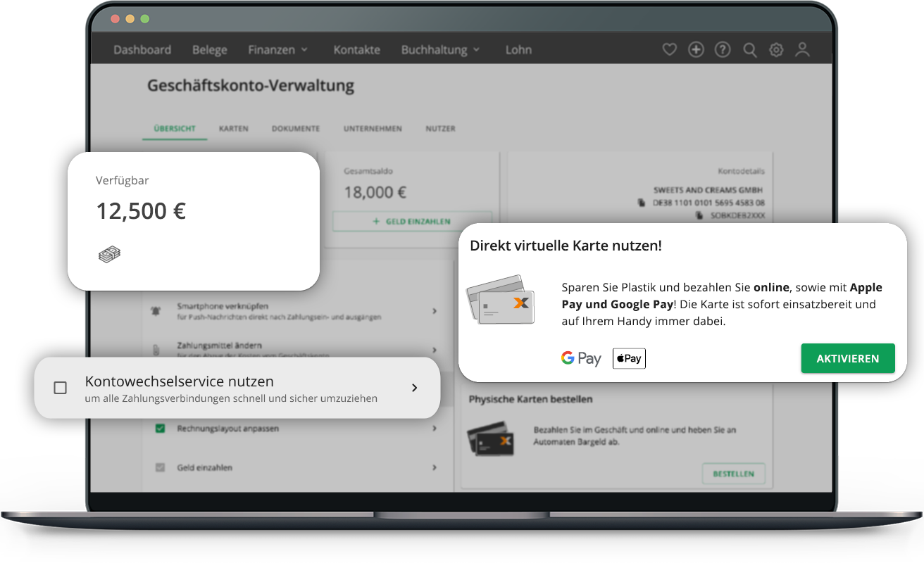The image size is (924, 563).
Task: Click the cash stack icon under Verfügbar
Action: click(x=109, y=255)
